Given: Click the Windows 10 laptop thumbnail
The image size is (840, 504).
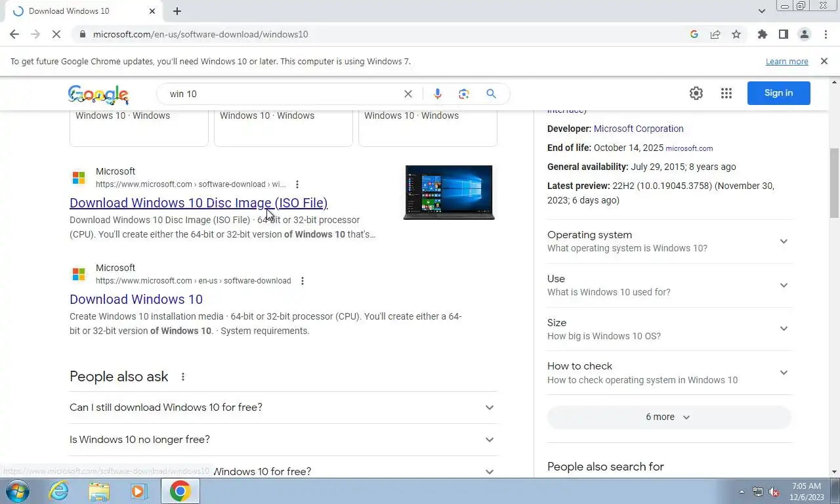Looking at the screenshot, I should click(x=449, y=192).
